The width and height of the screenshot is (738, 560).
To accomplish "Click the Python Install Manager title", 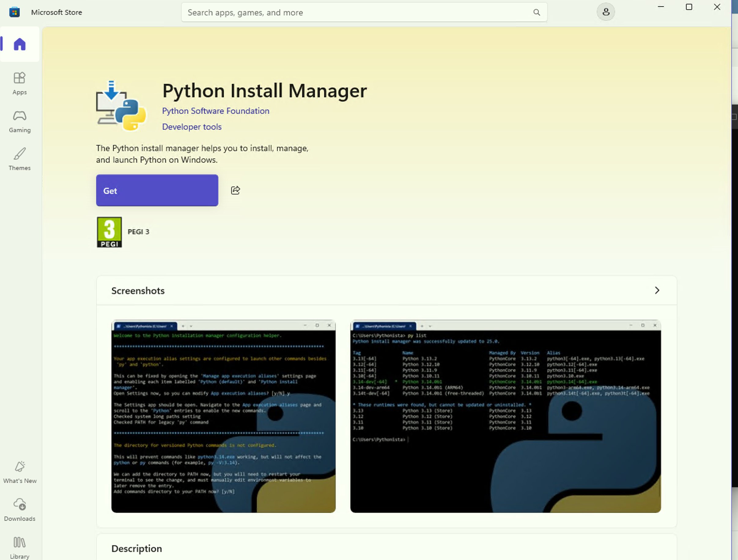I will click(x=264, y=91).
